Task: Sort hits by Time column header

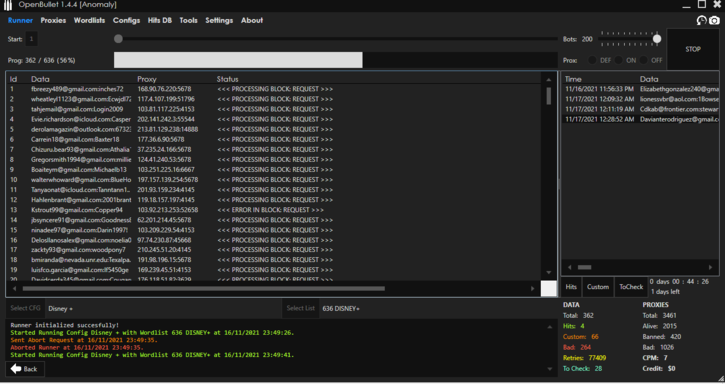Action: pyautogui.click(x=573, y=79)
